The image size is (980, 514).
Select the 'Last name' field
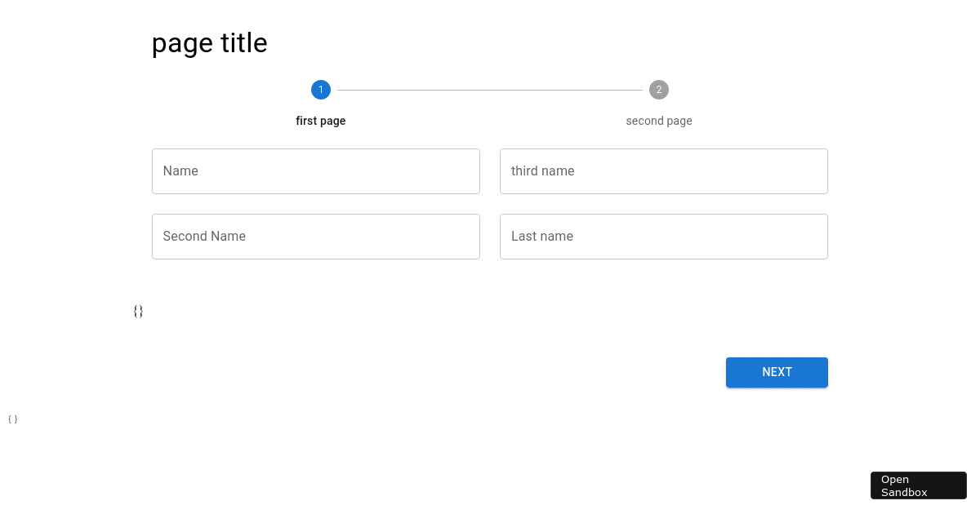point(664,237)
